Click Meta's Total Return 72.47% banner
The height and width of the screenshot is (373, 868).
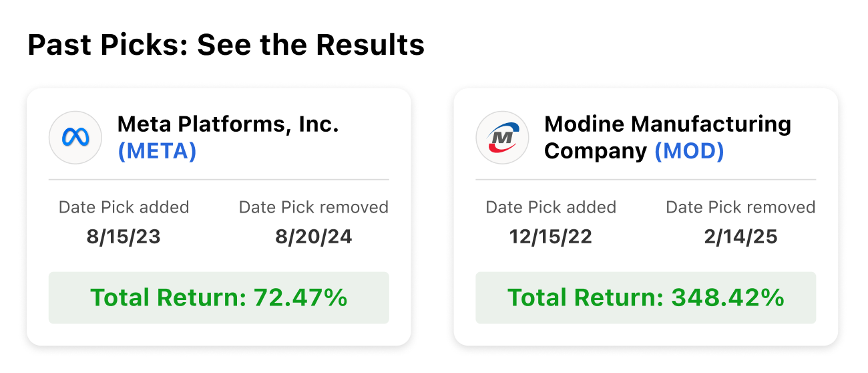218,297
